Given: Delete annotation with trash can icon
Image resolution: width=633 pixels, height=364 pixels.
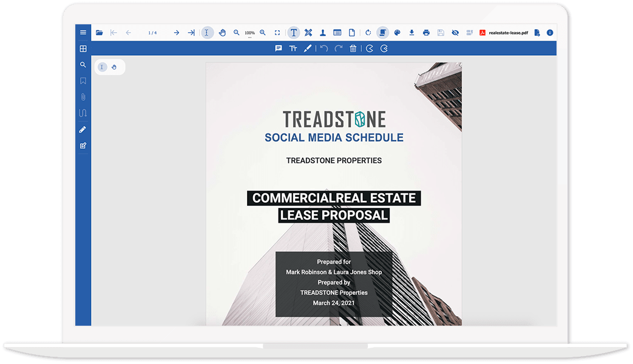Looking at the screenshot, I should 353,49.
